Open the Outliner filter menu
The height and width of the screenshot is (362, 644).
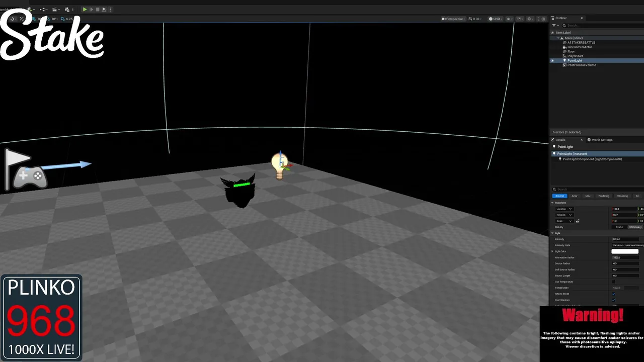tap(555, 26)
